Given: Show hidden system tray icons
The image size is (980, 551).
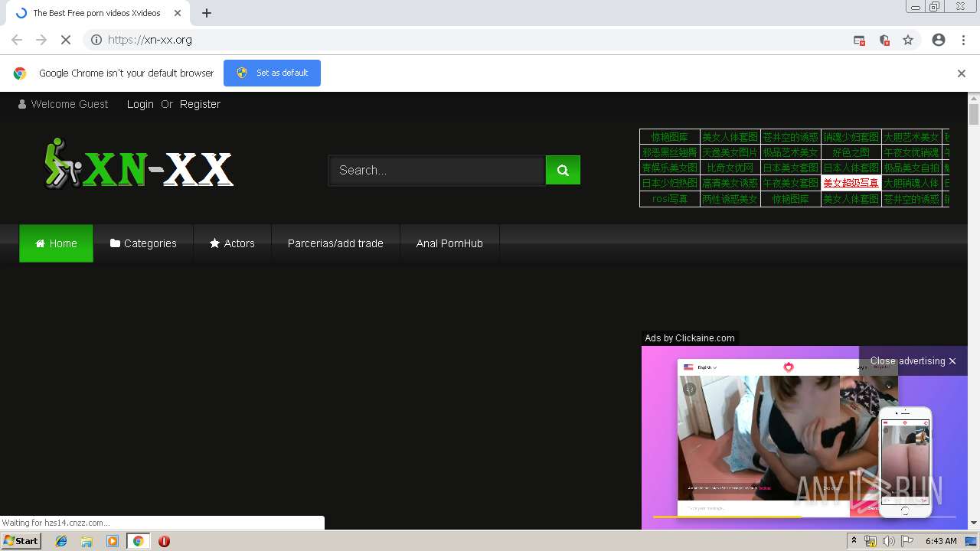Looking at the screenshot, I should click(854, 541).
